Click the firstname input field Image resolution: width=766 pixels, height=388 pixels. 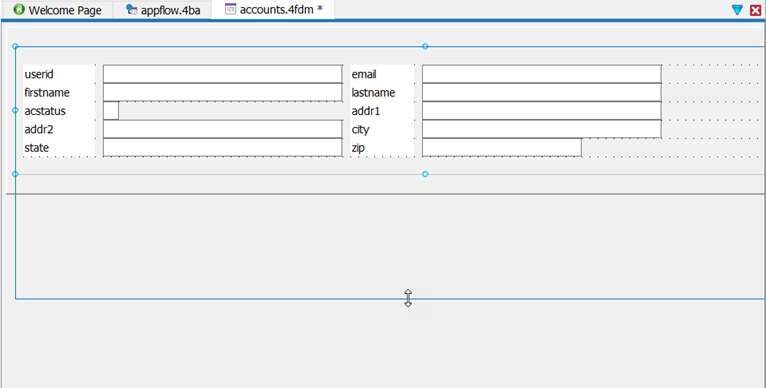(223, 92)
